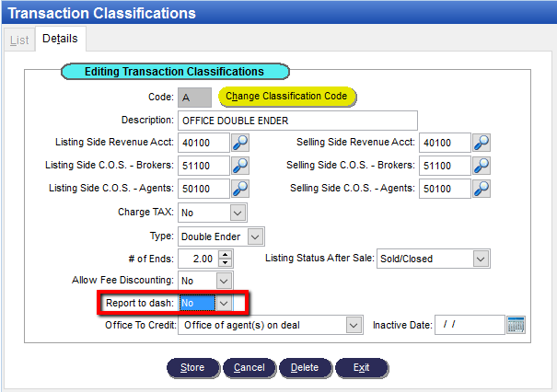Open lookup for Selling Side C.O.S. Brokers
557x392 pixels.
coord(482,166)
